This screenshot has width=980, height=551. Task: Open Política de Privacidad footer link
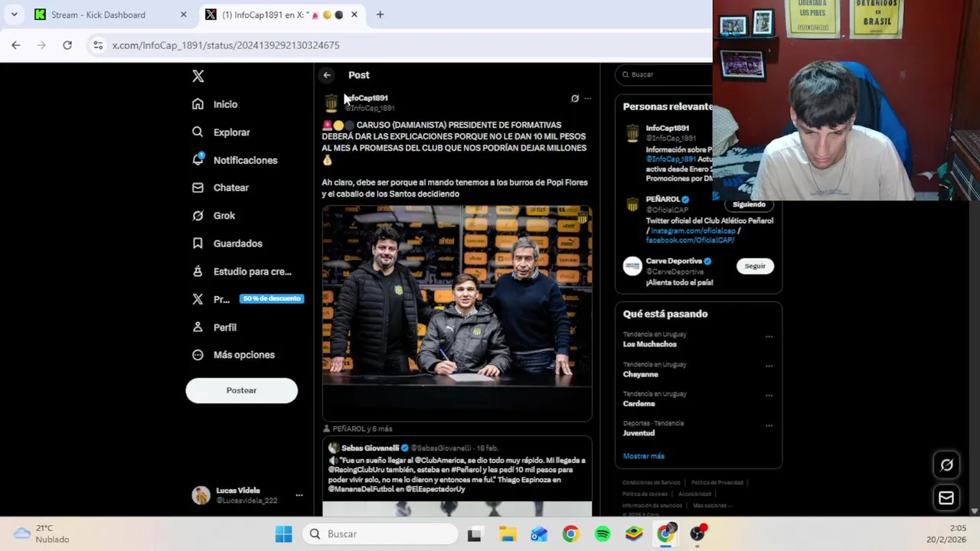coord(717,483)
